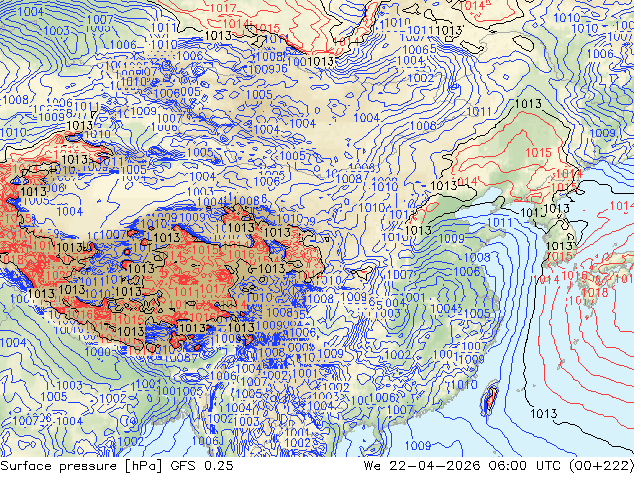Screen dimensions: 634x490
Task: Click the blue "1009" label in the South China Sea
Action: (418, 446)
